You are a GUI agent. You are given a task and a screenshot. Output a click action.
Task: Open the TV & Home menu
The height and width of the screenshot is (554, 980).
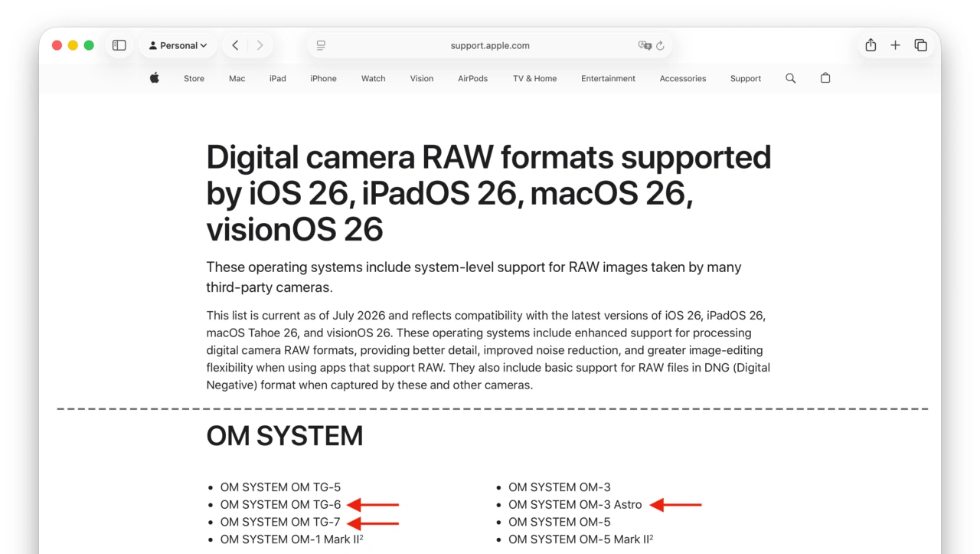(534, 78)
